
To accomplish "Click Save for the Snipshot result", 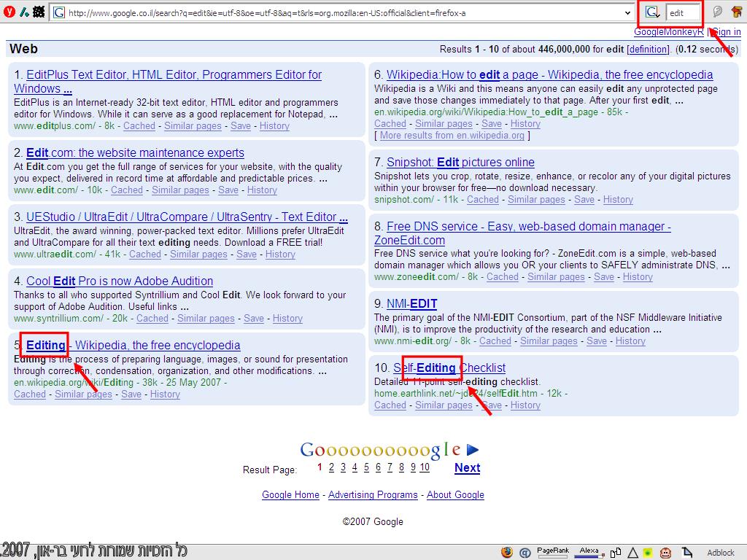I will pos(584,200).
